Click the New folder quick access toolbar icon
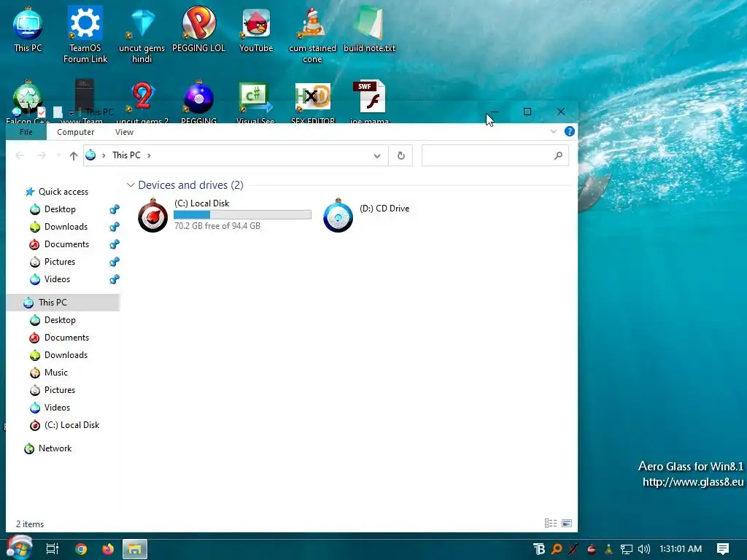This screenshot has height=560, width=747. 58,112
